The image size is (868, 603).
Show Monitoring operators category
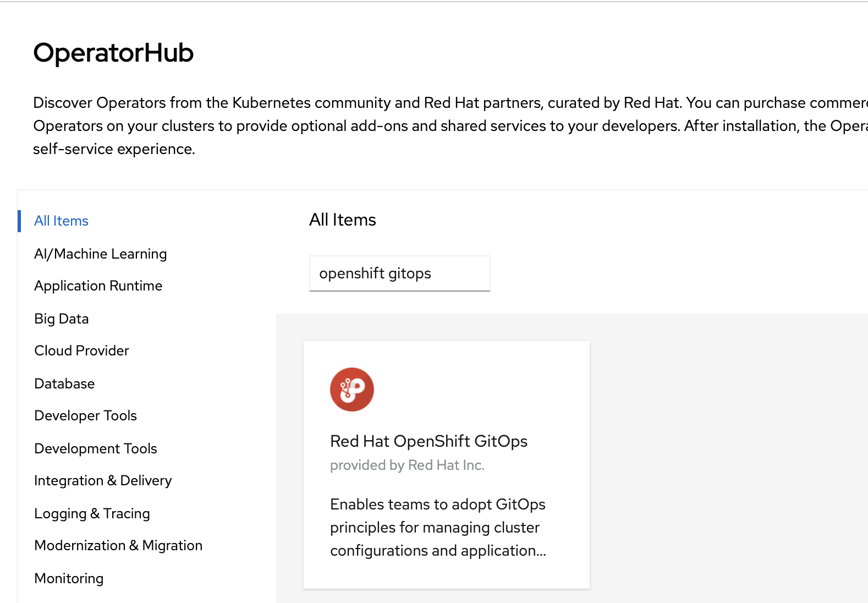click(69, 578)
